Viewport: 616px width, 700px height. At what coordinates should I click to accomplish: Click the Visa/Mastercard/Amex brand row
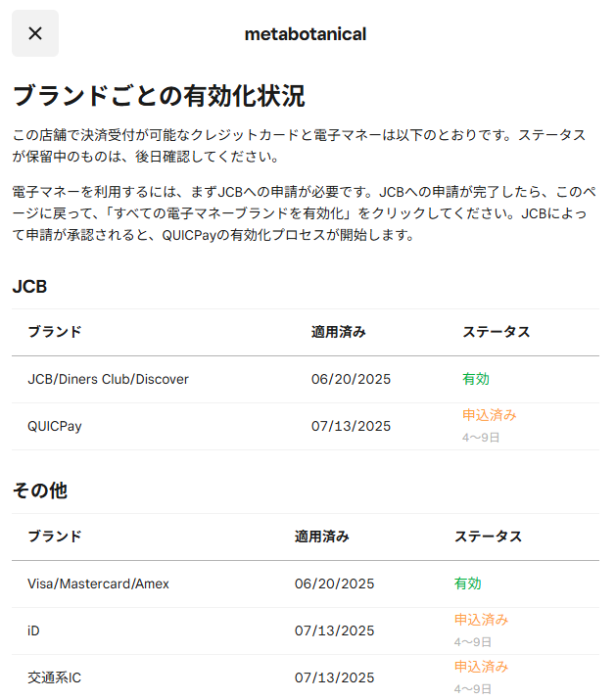pyautogui.click(x=306, y=583)
